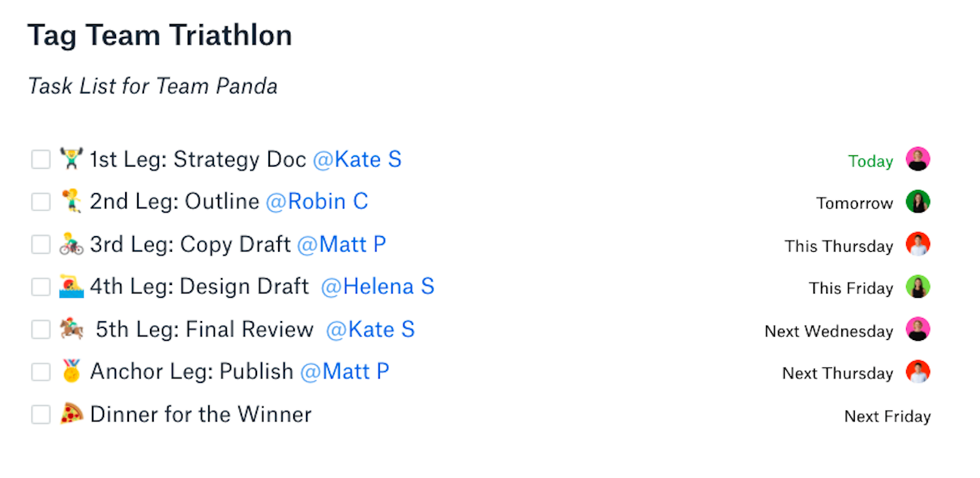Open the @Helena S mention link
The height and width of the screenshot is (478, 980).
[378, 286]
